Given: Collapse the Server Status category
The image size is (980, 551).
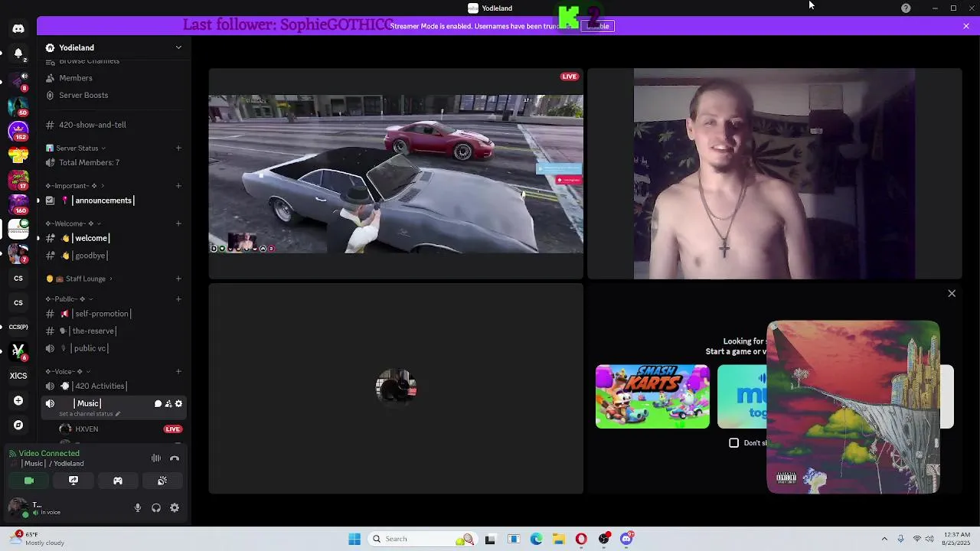Looking at the screenshot, I should click(77, 148).
